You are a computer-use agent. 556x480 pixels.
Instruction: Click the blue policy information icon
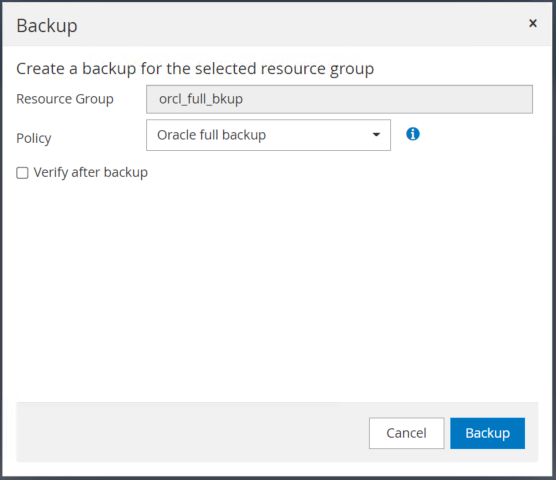413,134
